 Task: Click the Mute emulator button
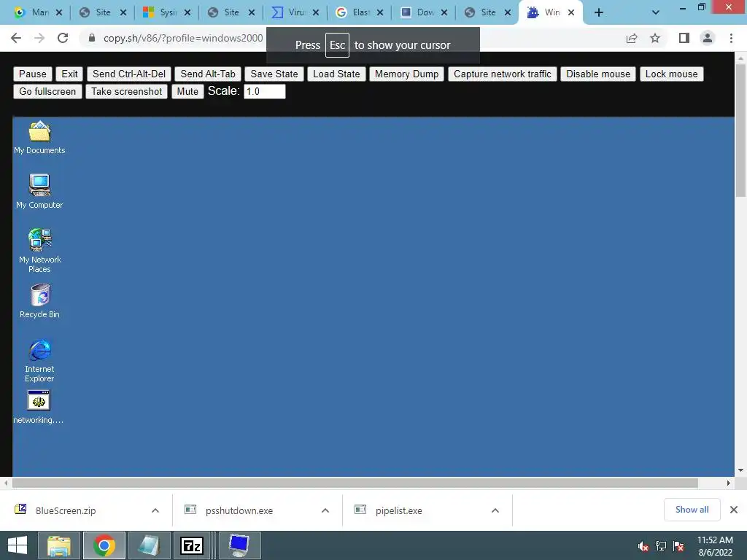pos(187,91)
